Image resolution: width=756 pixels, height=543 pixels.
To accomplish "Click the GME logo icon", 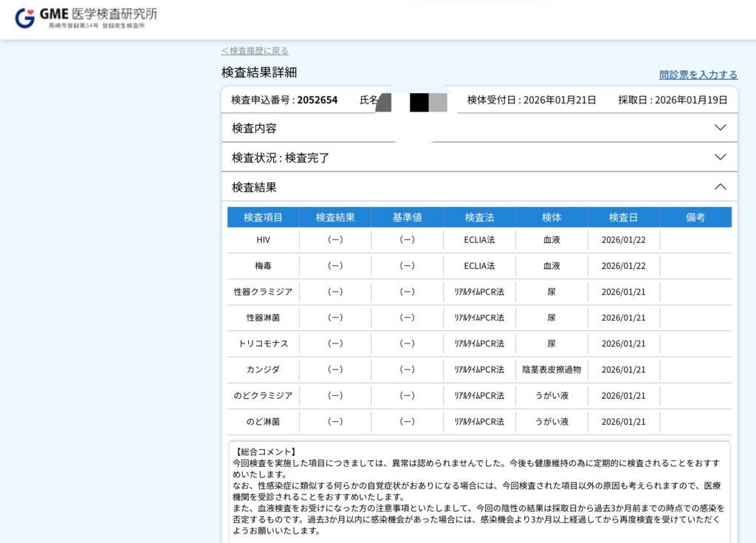I will click(x=24, y=18).
